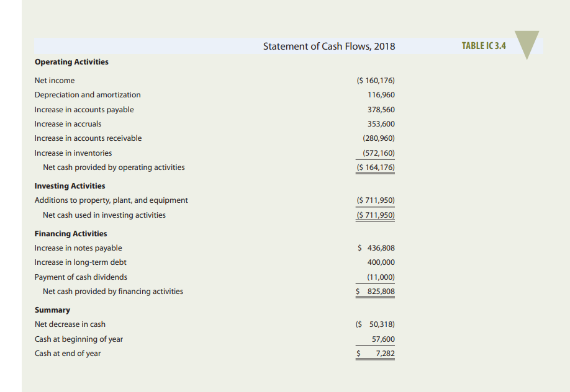This screenshot has width=570, height=392.
Task: Select the ($ 160,176) net income value
Action: (375, 80)
